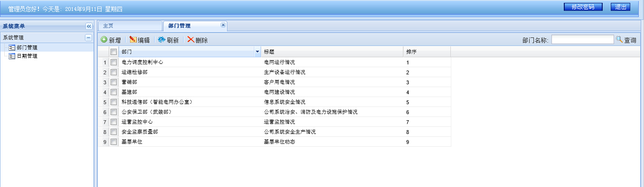Collapse the 系统管理 accordion section
The height and width of the screenshot is (187, 644).
(88, 37)
